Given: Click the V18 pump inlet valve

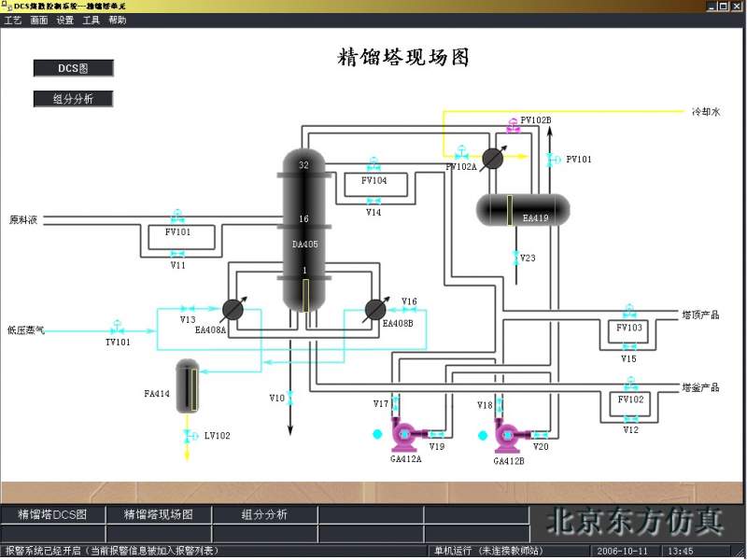Looking at the screenshot, I should 499,405.
